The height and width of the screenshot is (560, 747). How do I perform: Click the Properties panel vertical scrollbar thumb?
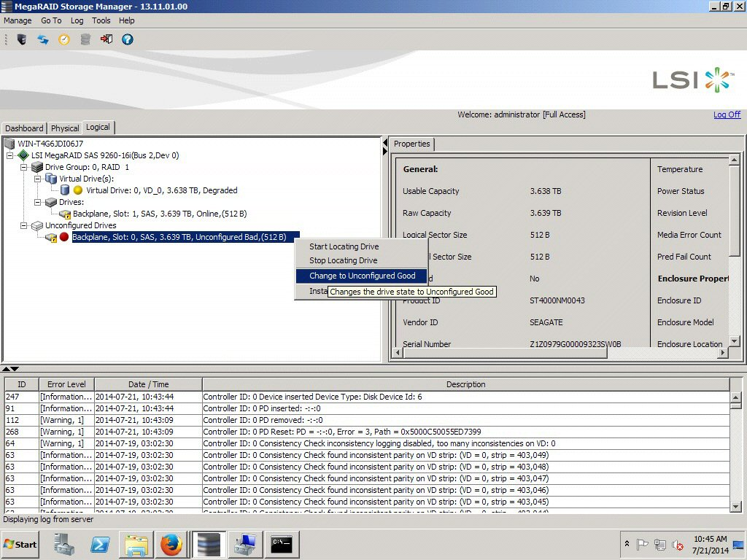734,212
